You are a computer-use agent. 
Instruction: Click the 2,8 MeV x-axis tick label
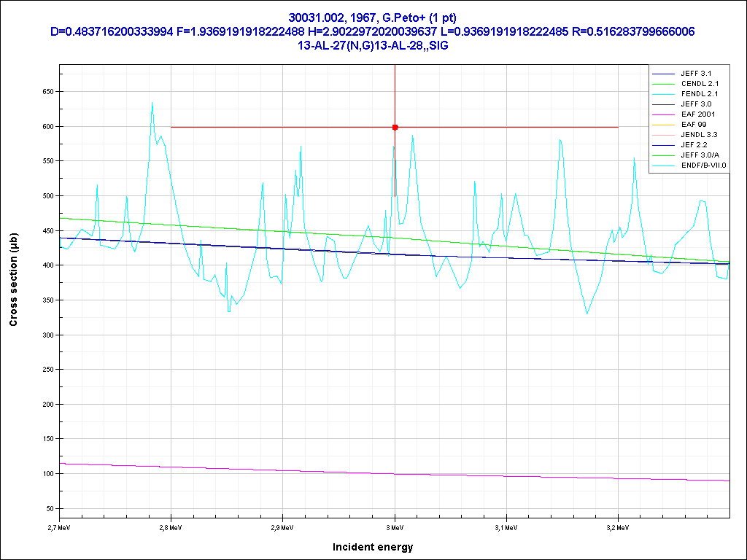click(x=170, y=526)
